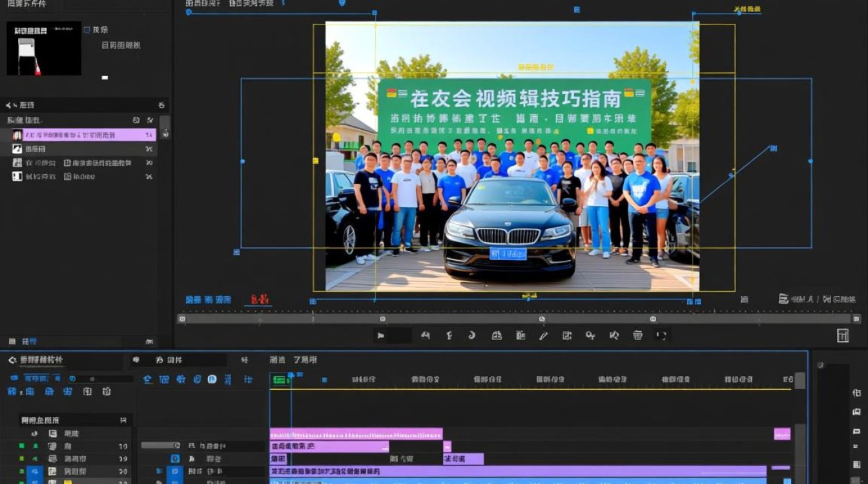The height and width of the screenshot is (484, 868).
Task: Click the first blue icon in the timeline toolbar
Action: 147,379
